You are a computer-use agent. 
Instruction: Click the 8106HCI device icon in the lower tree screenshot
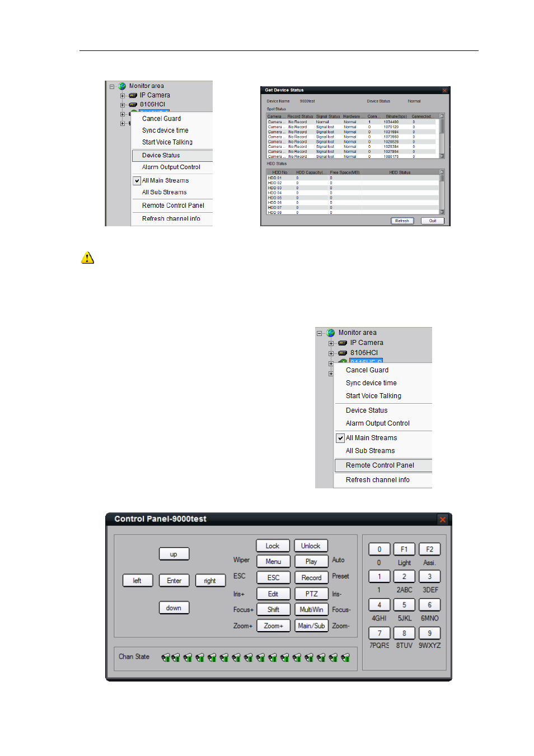[x=343, y=353]
